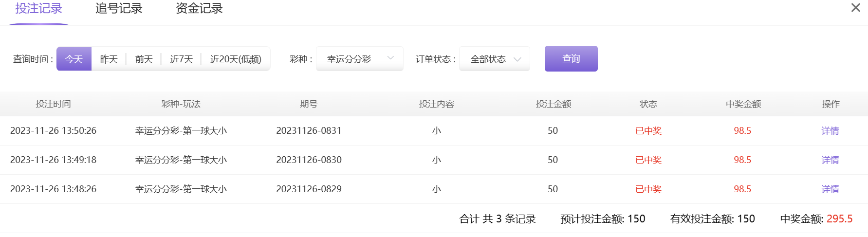
Task: Switch to the 追号记录 tab
Action: click(x=119, y=9)
